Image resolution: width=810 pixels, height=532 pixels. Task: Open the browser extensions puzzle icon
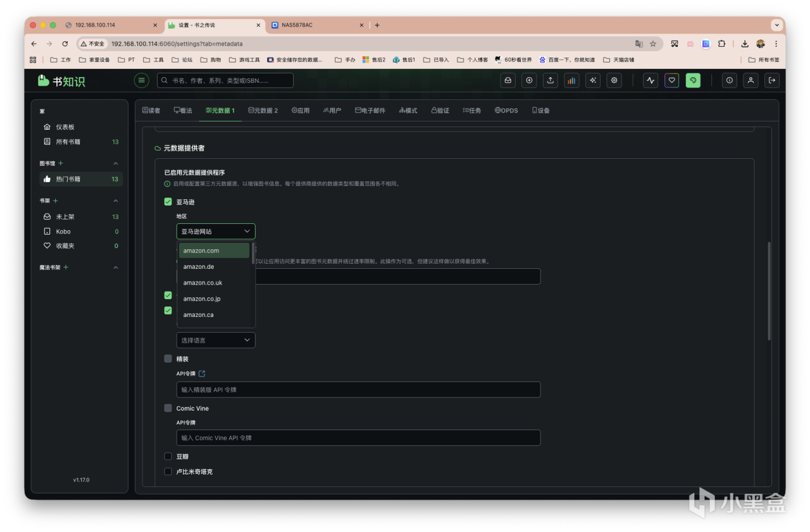point(721,44)
